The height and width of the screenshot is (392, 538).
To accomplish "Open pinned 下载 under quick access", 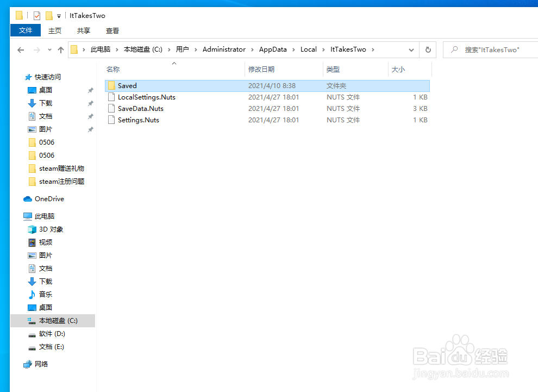I will 45,103.
